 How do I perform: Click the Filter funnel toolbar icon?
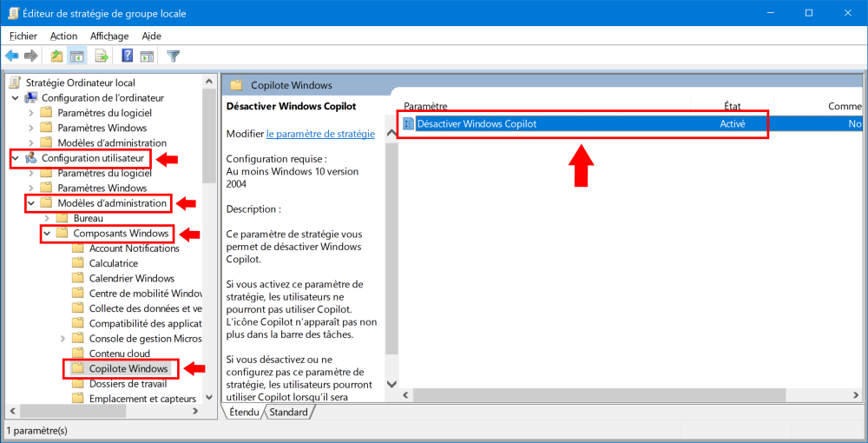[x=174, y=56]
